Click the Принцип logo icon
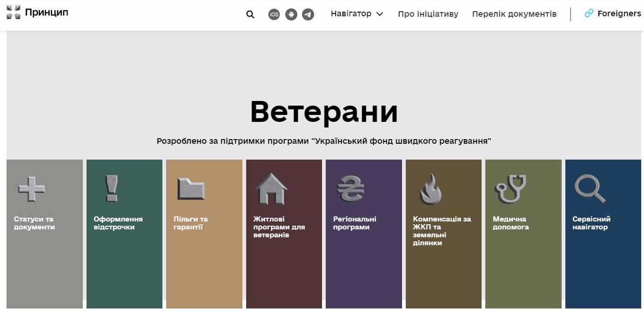This screenshot has height=315, width=644. tap(13, 13)
